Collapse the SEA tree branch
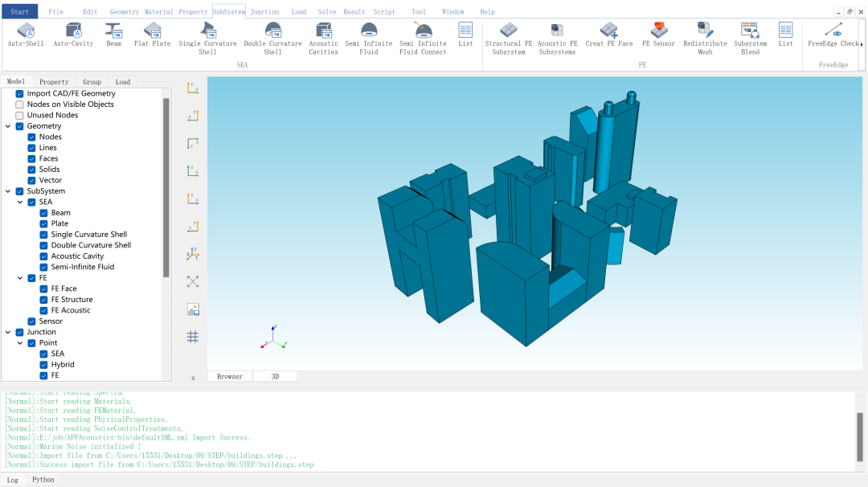The height and width of the screenshot is (487, 868). [20, 202]
